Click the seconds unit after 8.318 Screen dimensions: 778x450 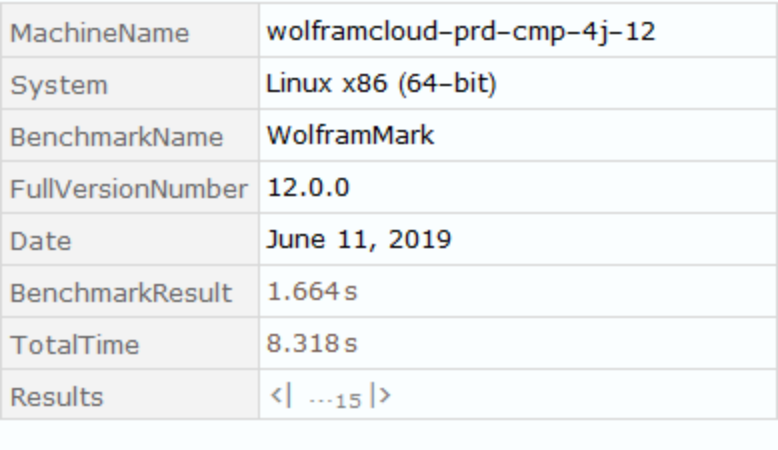350,346
